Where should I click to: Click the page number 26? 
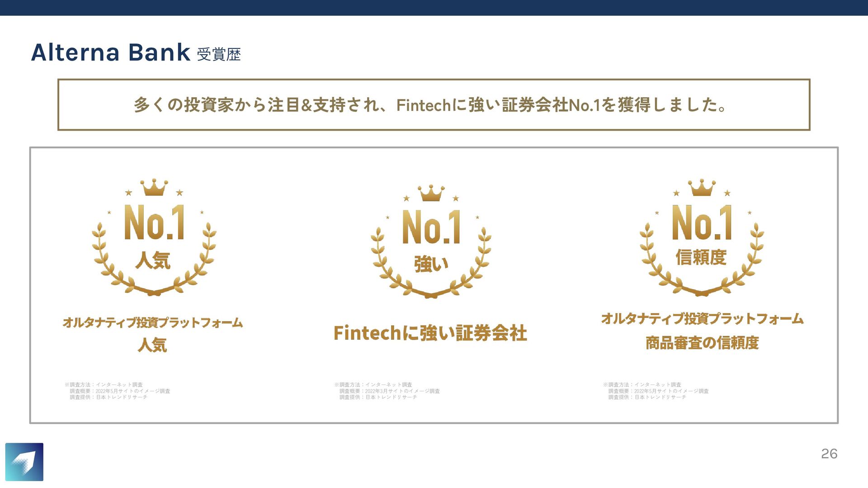click(x=829, y=454)
